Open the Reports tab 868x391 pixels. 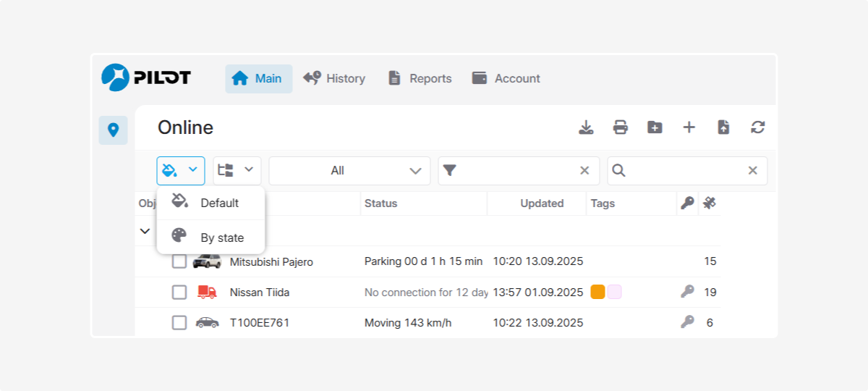420,79
